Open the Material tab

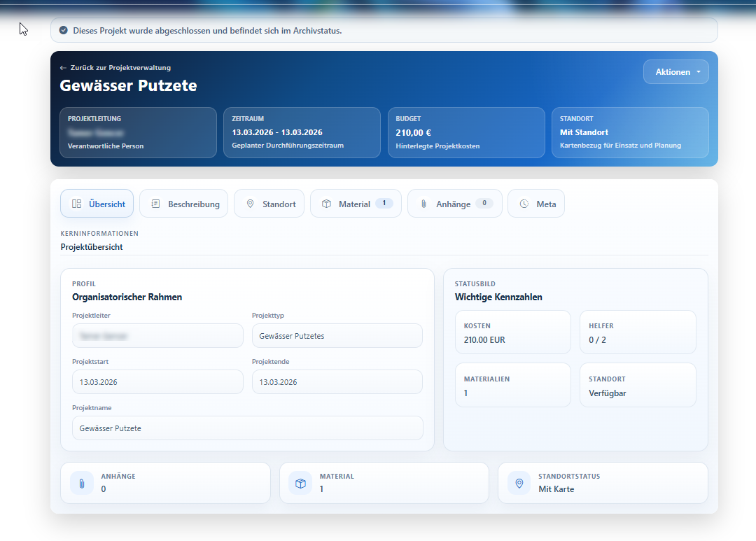point(356,204)
